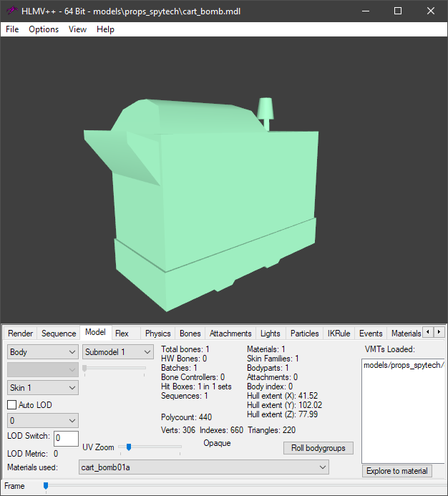Switch to the Sequence tab
The width and height of the screenshot is (448, 496).
point(59,334)
